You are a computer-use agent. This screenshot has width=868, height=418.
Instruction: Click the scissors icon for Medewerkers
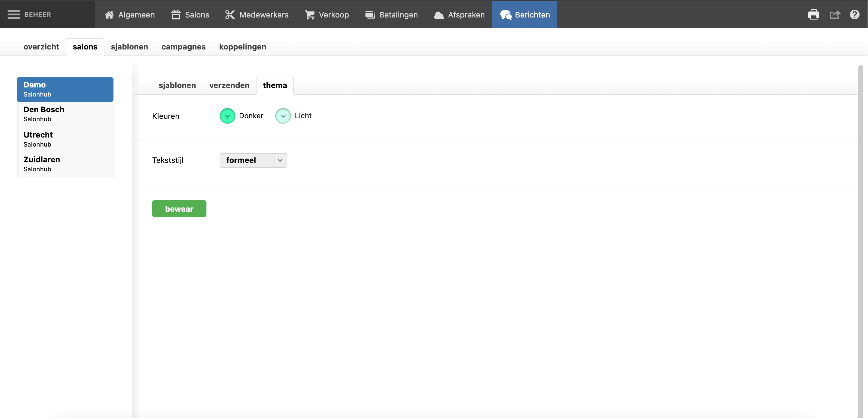[x=230, y=15]
